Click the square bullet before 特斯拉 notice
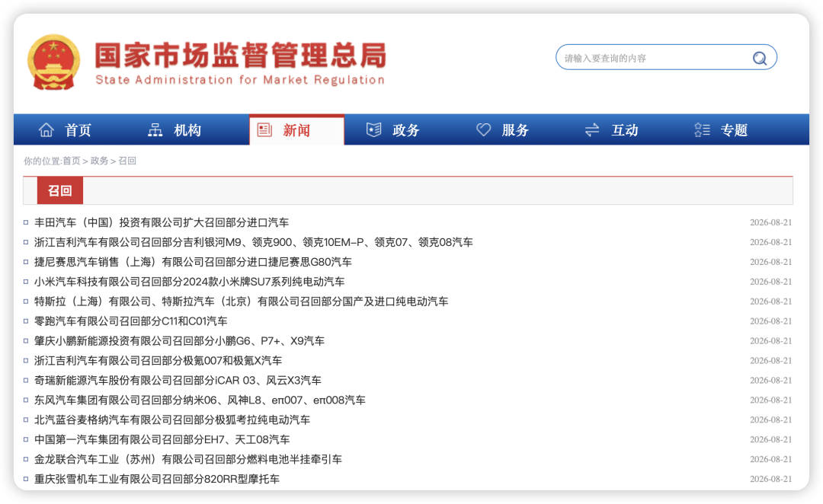This screenshot has width=823, height=504. 26,301
